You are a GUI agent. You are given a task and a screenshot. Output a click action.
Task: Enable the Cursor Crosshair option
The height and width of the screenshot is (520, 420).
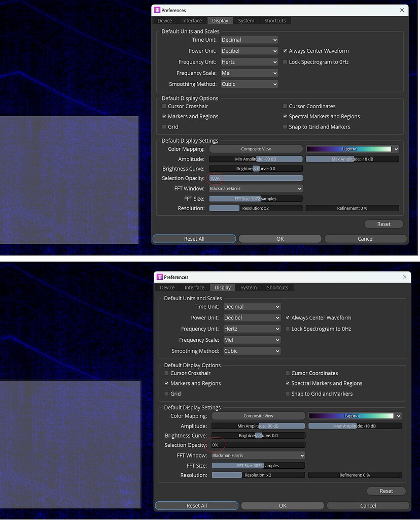pyautogui.click(x=164, y=106)
